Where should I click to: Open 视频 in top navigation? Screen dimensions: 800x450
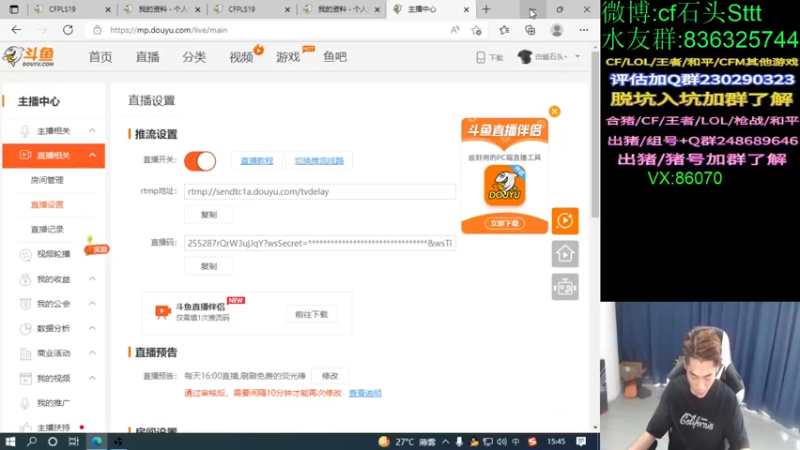click(x=241, y=57)
